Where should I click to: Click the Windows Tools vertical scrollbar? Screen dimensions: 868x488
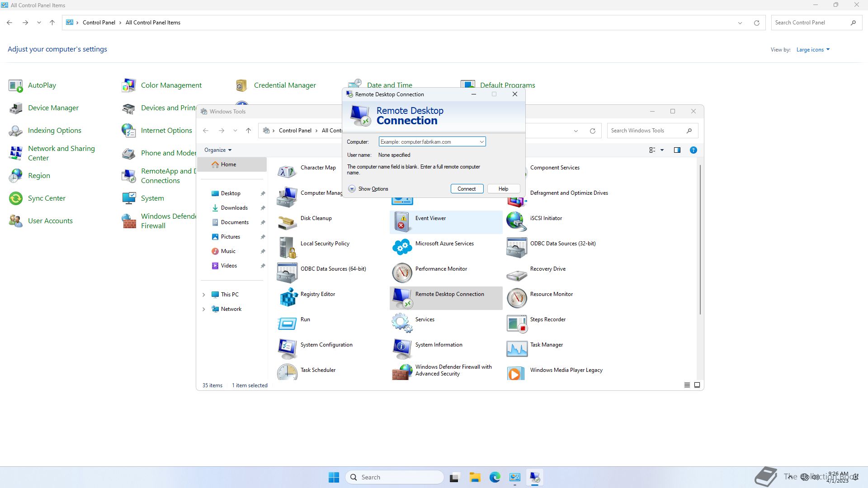click(x=700, y=239)
